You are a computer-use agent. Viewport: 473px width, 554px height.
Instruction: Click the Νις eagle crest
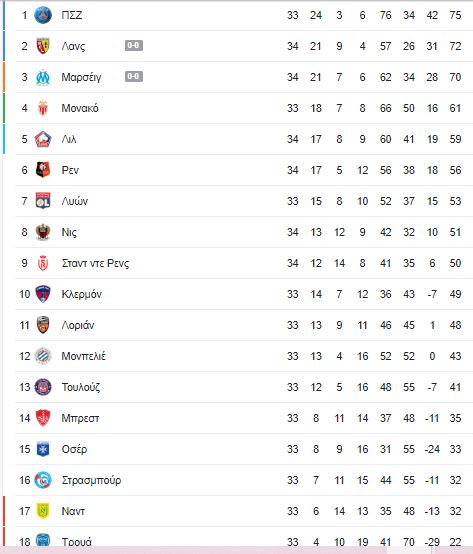coord(43,232)
